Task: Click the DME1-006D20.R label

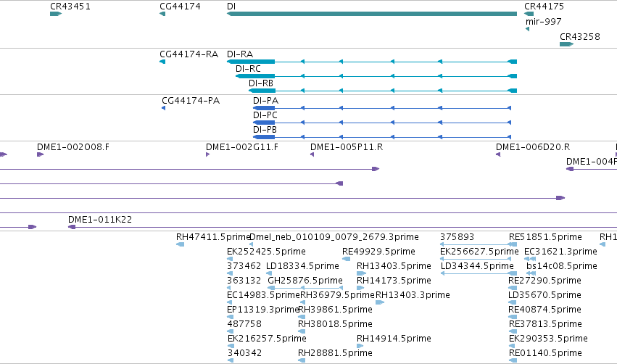Action: [533, 147]
